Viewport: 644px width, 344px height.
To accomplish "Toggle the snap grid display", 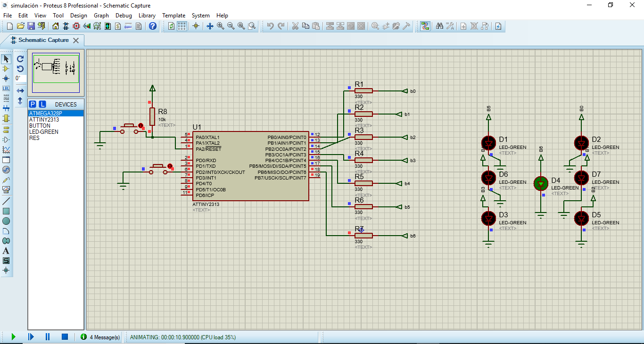I will point(182,26).
